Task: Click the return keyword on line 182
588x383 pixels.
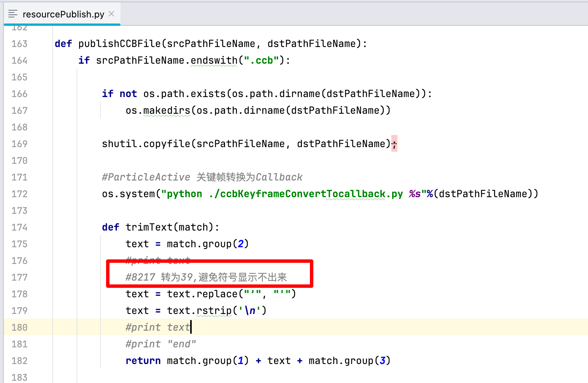Action: pyautogui.click(x=143, y=361)
